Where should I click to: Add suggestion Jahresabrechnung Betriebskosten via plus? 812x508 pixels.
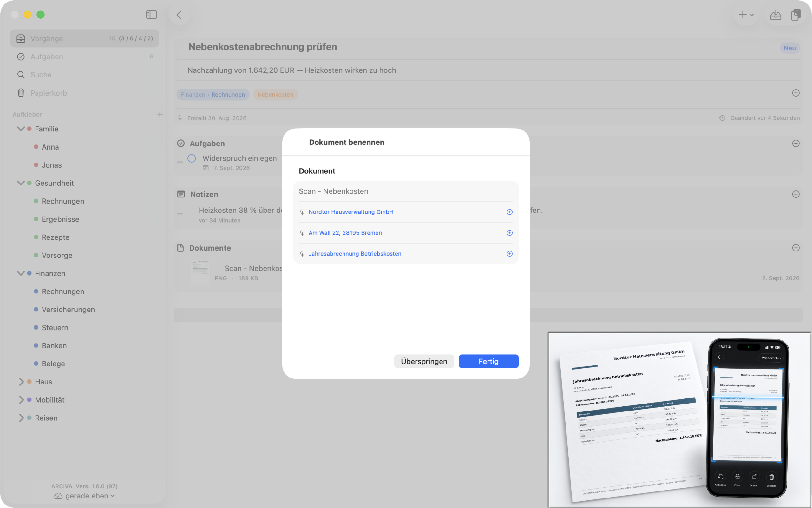(x=509, y=254)
